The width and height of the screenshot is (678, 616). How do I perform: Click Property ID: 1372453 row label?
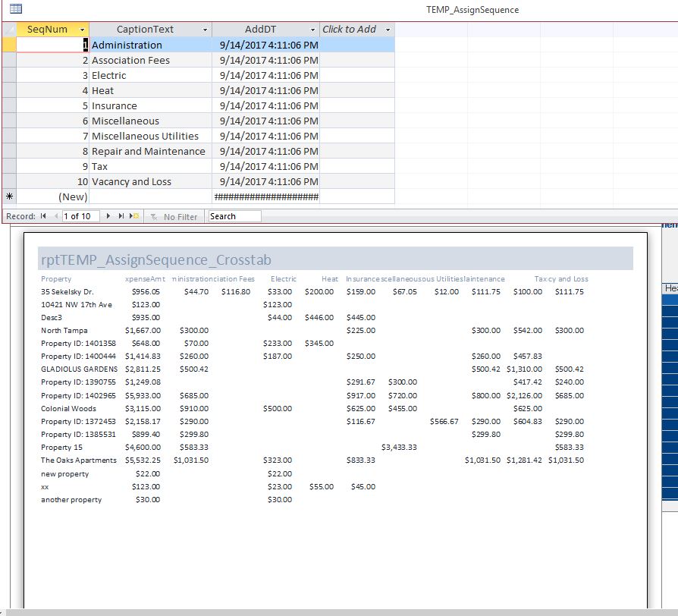point(78,421)
